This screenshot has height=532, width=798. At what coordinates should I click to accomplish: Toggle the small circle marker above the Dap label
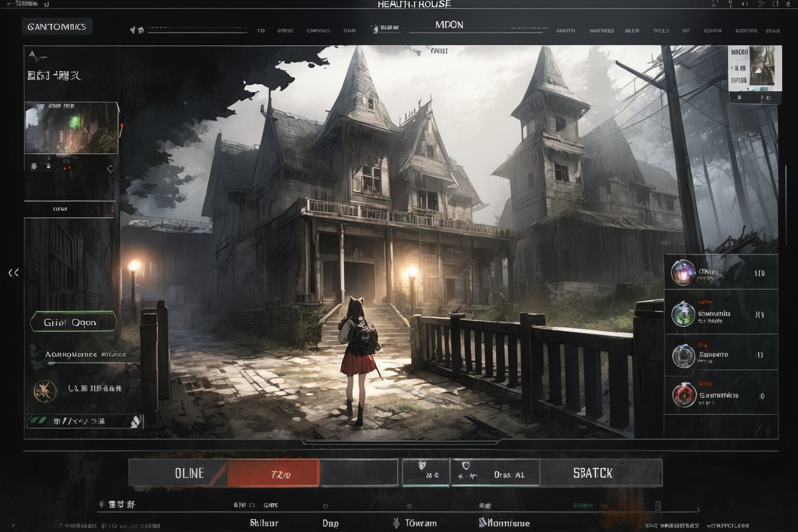325,506
